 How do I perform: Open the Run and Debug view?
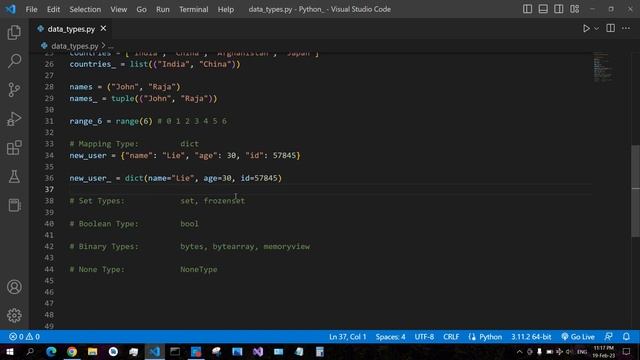[14, 119]
